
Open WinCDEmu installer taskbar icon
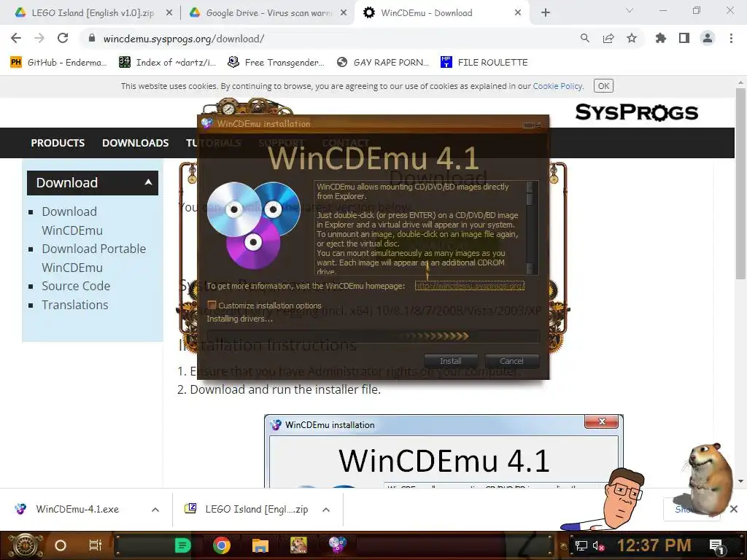[337, 545]
